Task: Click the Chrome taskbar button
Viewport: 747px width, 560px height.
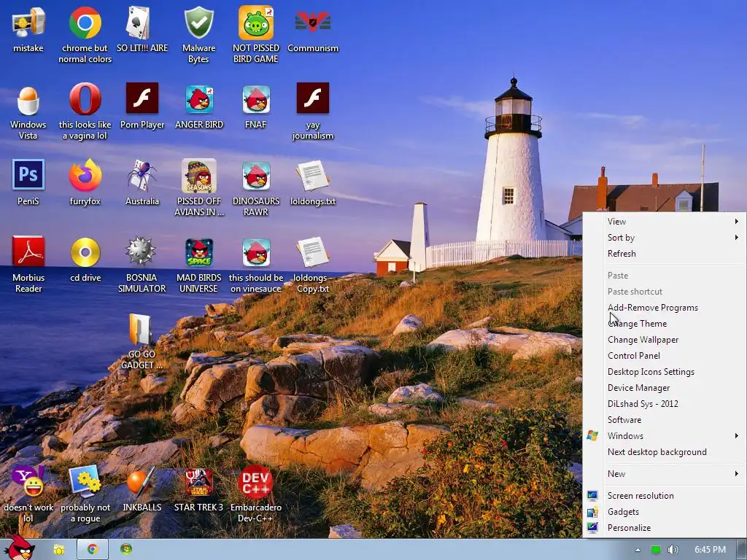Action: (93, 550)
